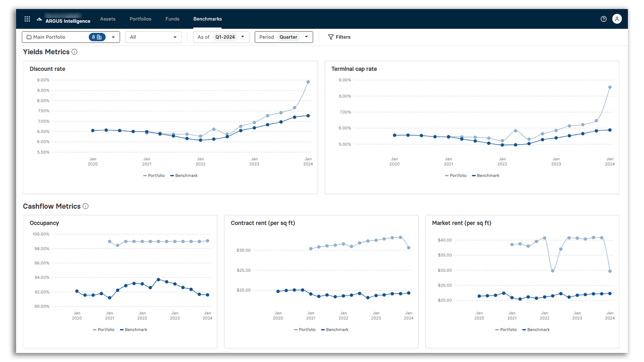Open the All assets dropdown
This screenshot has height=362, width=644.
point(153,37)
